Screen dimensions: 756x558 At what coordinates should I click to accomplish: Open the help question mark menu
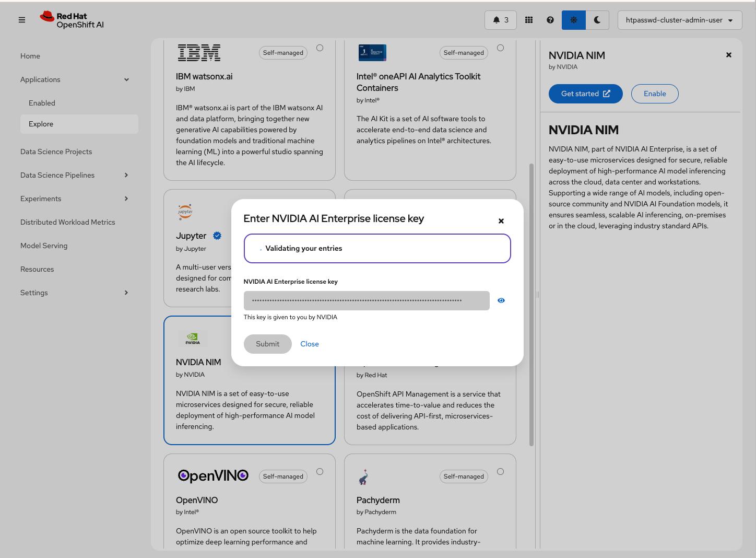[550, 20]
